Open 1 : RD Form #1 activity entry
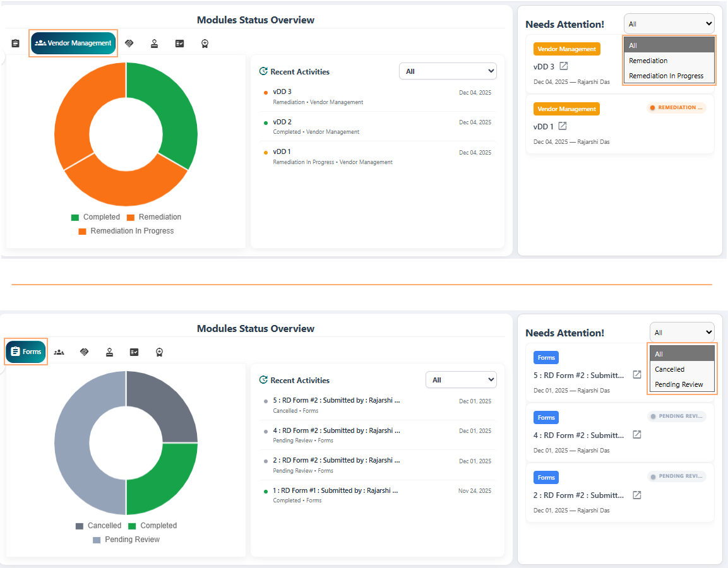The image size is (728, 568). pos(335,490)
